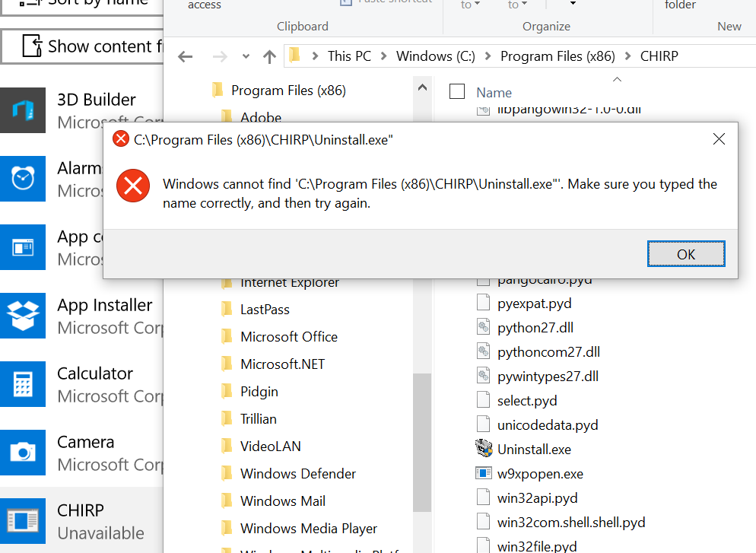Click the Show content button
Screen dimensions: 756x553
(x=82, y=46)
